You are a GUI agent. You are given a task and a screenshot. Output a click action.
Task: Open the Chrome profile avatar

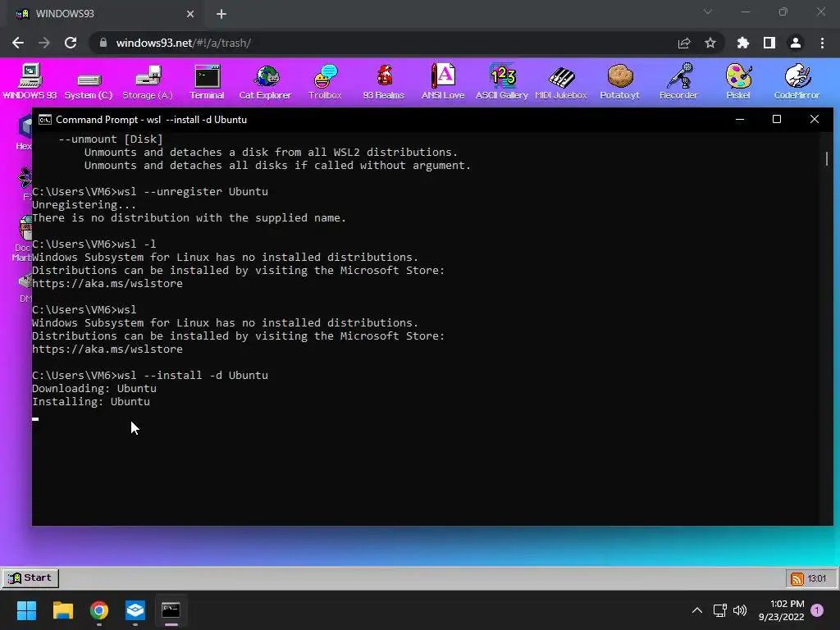(x=796, y=43)
